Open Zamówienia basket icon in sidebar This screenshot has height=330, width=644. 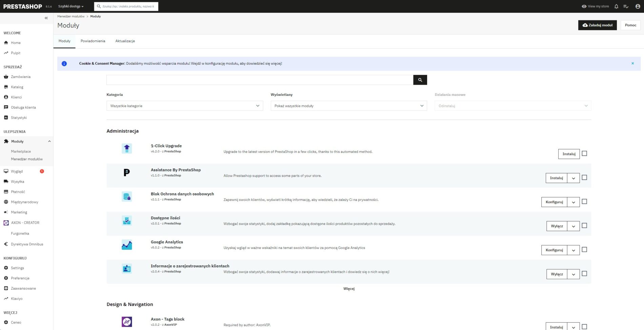point(6,77)
